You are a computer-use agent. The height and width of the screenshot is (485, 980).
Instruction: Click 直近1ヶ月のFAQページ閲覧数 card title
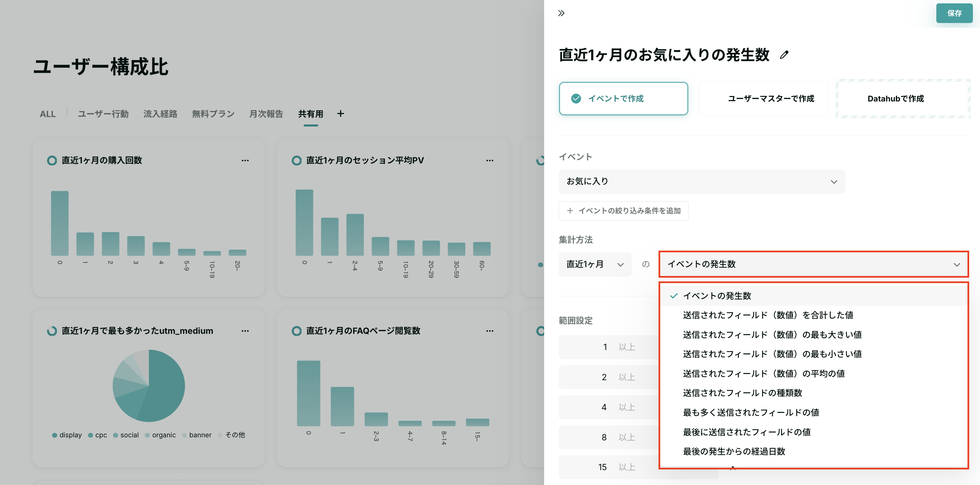(363, 331)
